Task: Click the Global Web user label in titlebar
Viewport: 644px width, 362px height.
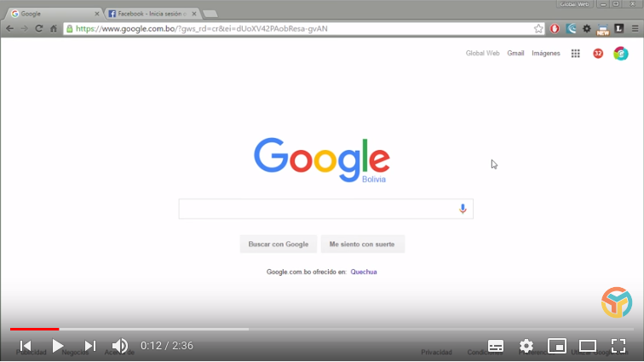Action: tap(574, 4)
